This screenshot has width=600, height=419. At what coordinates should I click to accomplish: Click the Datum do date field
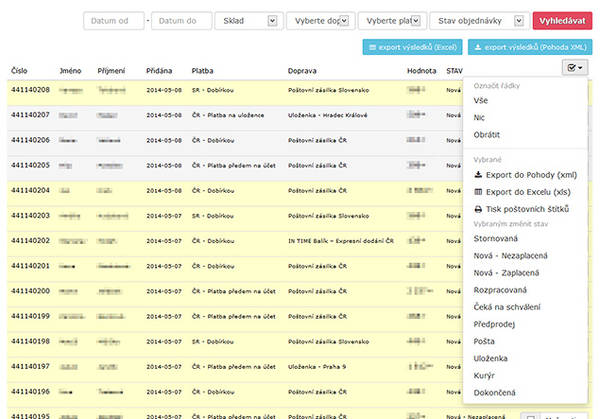181,21
